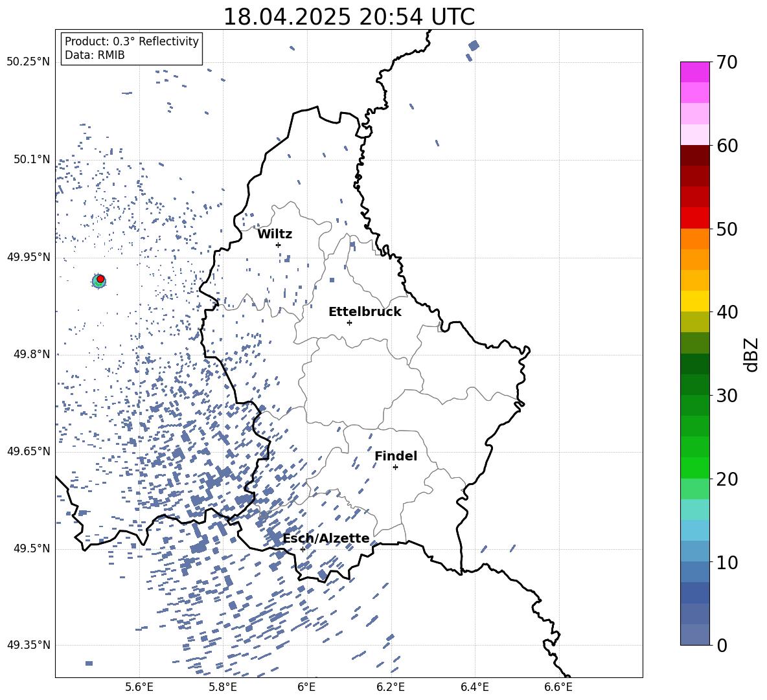Click the 'Product: 0.3° Reflectivity' label

pos(132,41)
